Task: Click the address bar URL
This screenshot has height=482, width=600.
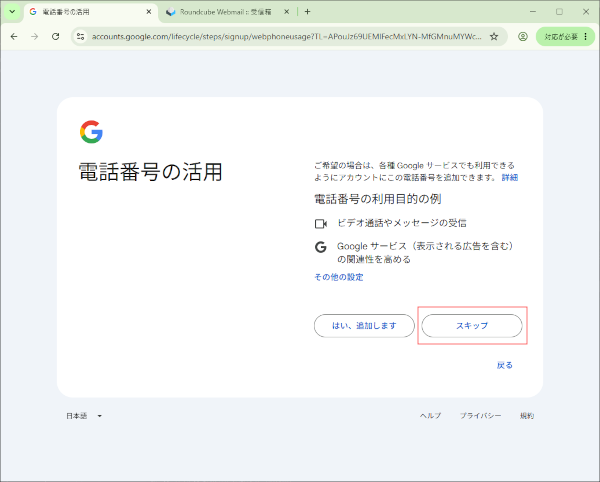Action: (x=286, y=37)
